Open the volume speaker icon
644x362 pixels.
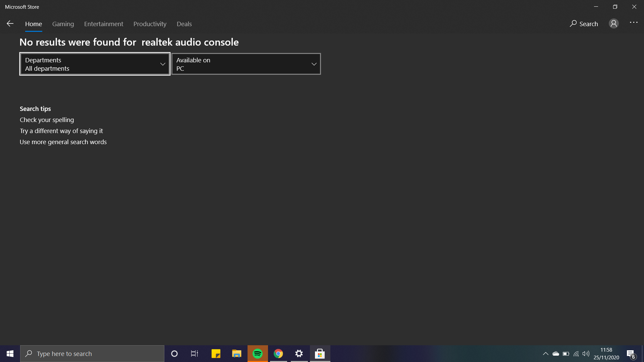pos(586,354)
